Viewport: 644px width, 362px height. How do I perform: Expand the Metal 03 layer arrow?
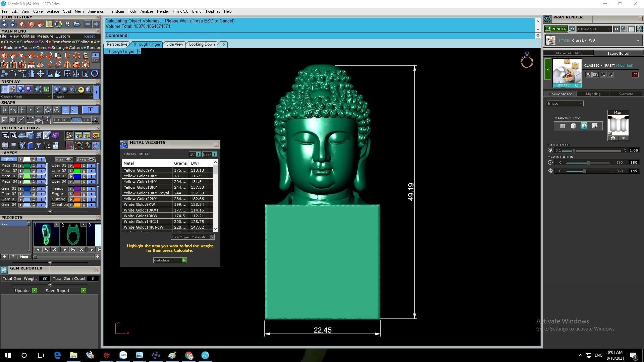coord(20,176)
